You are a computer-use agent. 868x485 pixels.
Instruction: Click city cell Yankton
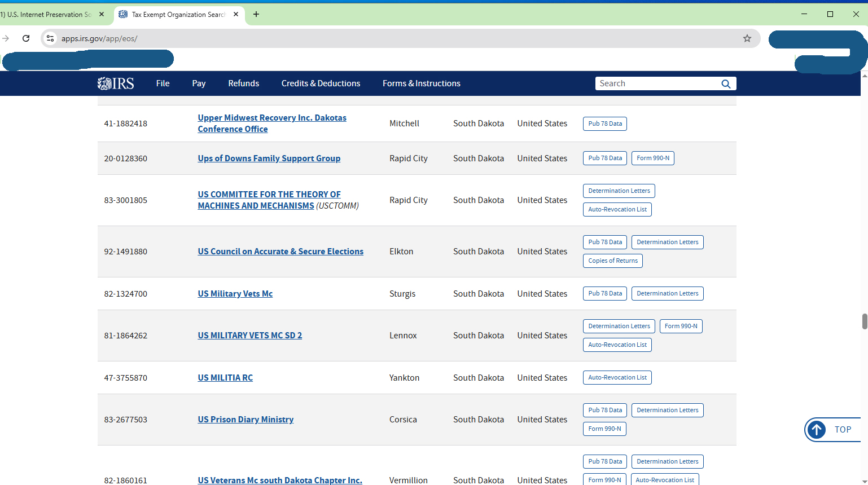[x=405, y=378]
